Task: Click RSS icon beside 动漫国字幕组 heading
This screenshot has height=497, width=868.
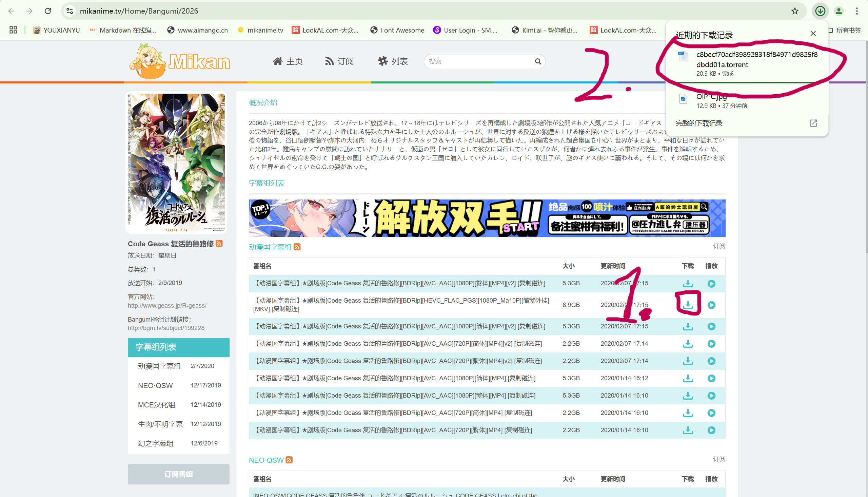Action: tap(297, 247)
